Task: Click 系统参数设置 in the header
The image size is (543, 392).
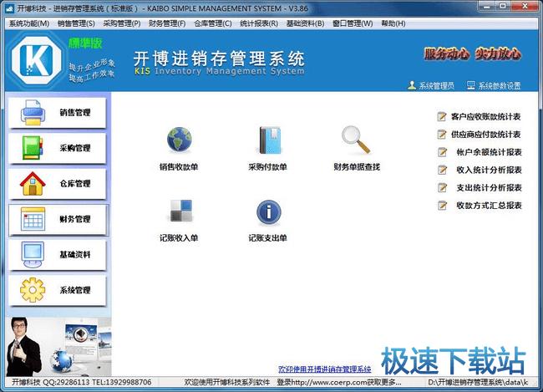Action: coord(499,86)
